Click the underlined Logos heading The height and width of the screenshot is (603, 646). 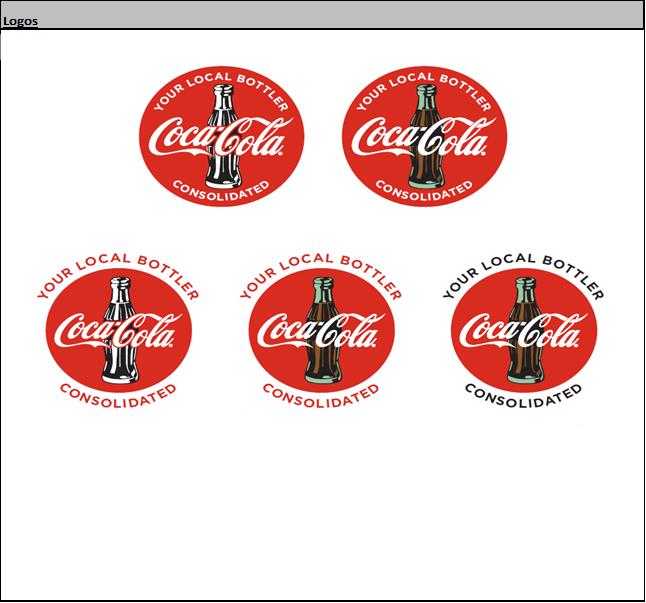tap(20, 21)
